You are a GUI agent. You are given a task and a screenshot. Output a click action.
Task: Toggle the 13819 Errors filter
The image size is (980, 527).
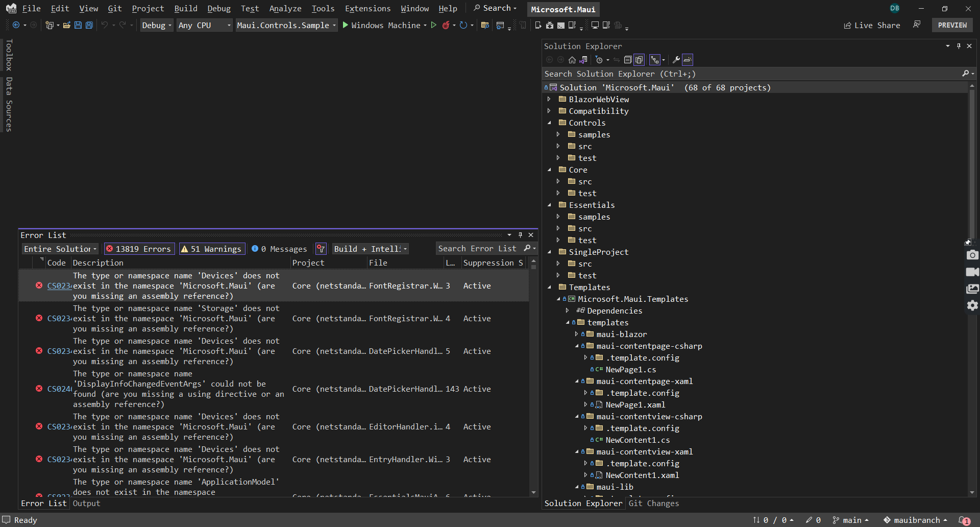[x=139, y=249]
